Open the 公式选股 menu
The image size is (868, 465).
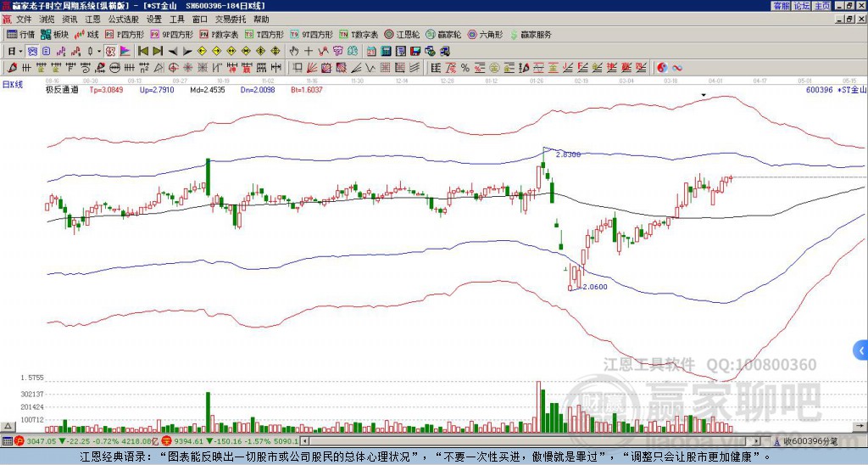pyautogui.click(x=124, y=20)
